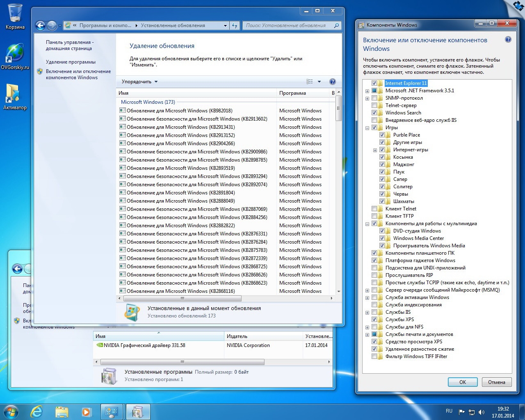Sort by Издатель column in rear window
The height and width of the screenshot is (420, 525).
point(263,336)
